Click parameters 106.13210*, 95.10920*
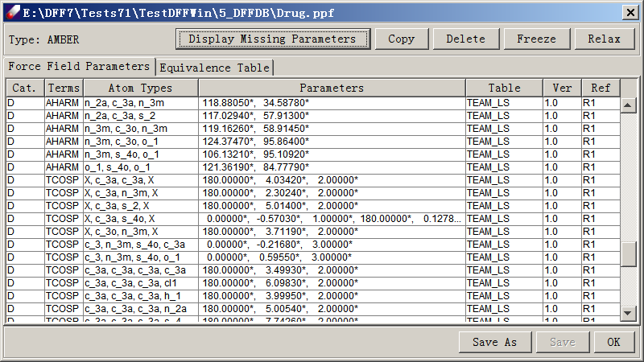Image resolution: width=644 pixels, height=362 pixels. pyautogui.click(x=332, y=154)
